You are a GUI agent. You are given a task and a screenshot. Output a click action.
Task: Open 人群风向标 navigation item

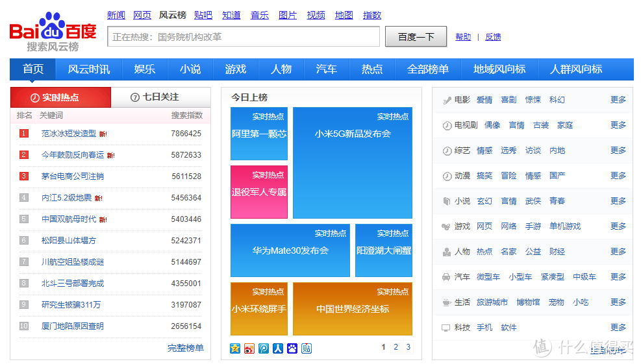click(576, 69)
